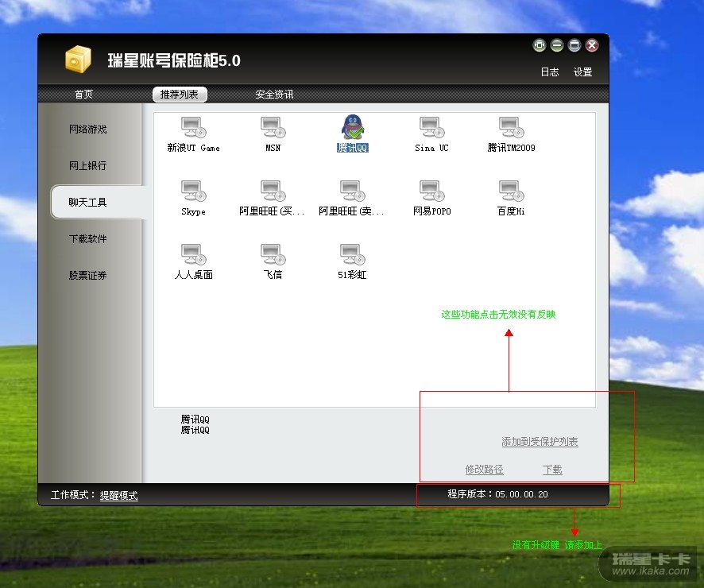Click the 瑞星账号保险柜5.0 title text
704x588 pixels.
point(174,60)
